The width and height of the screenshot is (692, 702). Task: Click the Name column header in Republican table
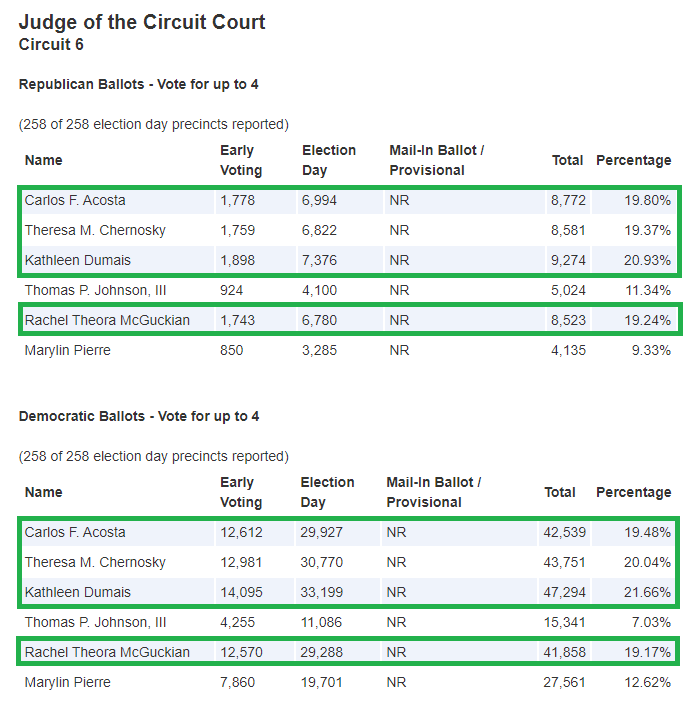(43, 160)
